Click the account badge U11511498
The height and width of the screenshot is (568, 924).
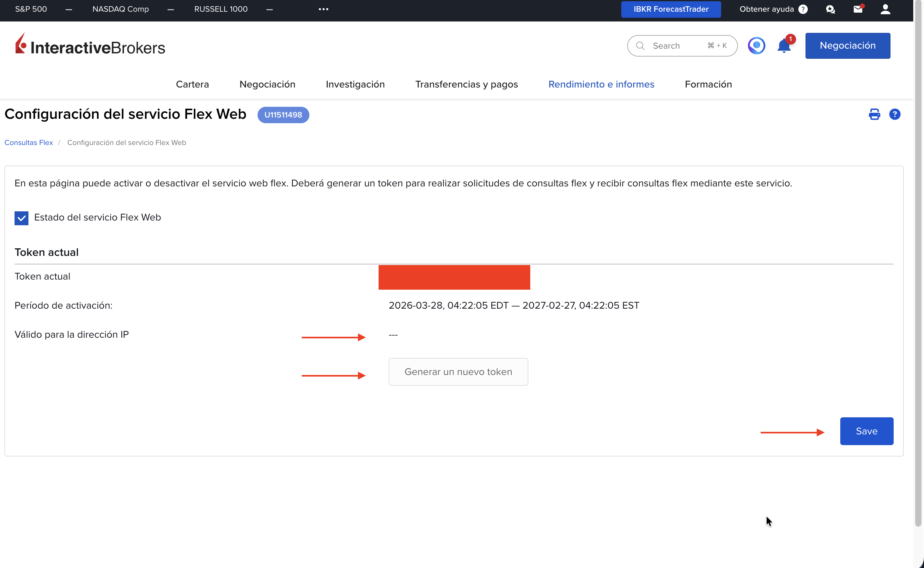(x=283, y=115)
